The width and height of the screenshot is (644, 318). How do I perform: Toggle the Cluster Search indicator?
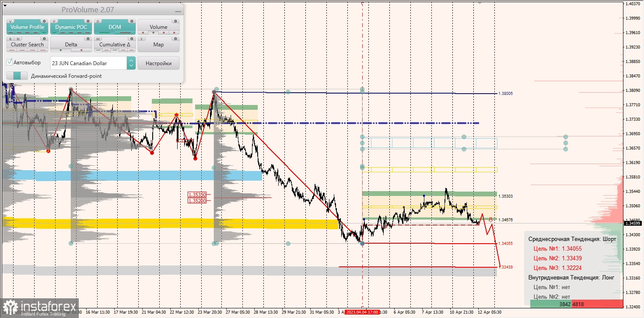(x=27, y=45)
